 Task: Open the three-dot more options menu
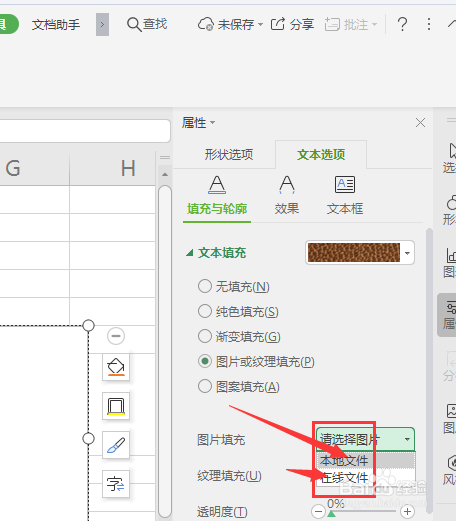coord(429,24)
